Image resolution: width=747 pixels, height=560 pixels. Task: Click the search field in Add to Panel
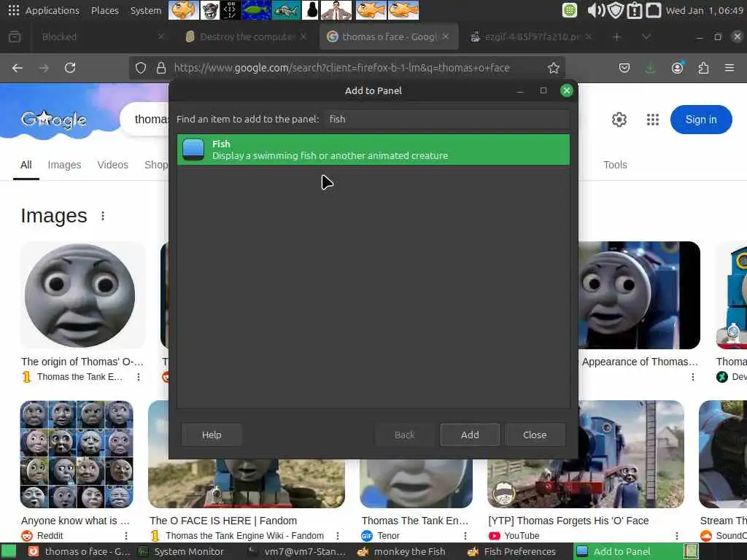pyautogui.click(x=448, y=119)
